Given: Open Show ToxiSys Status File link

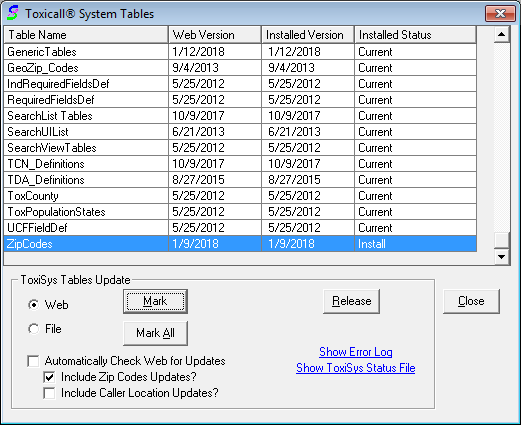Looking at the screenshot, I should pyautogui.click(x=356, y=368).
